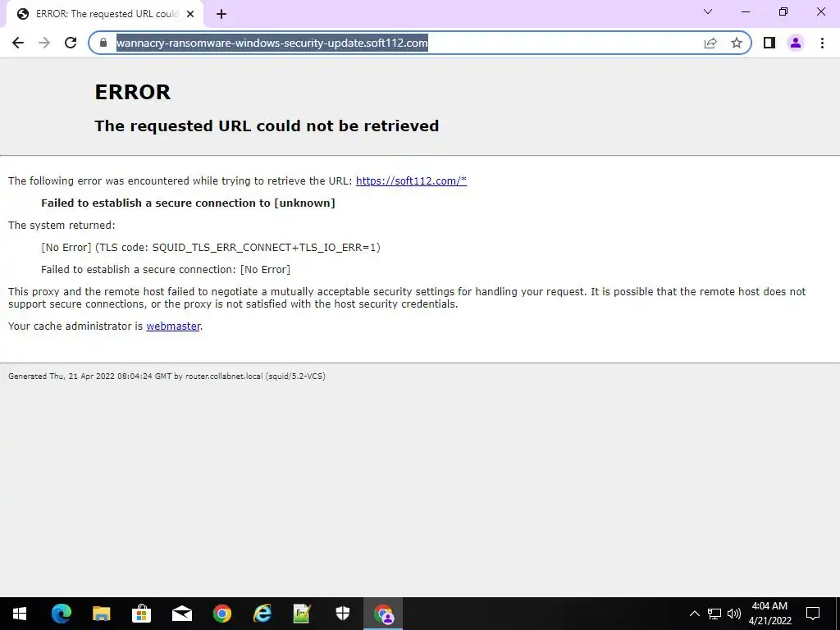Screen dimensions: 840x630
Task: Open the Chrome side panel
Action: pyautogui.click(x=769, y=43)
